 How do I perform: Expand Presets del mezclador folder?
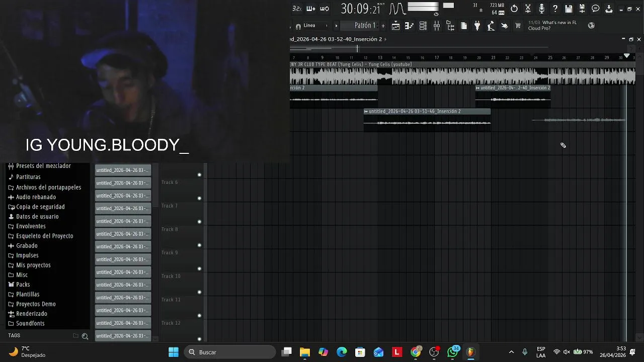pyautogui.click(x=43, y=166)
